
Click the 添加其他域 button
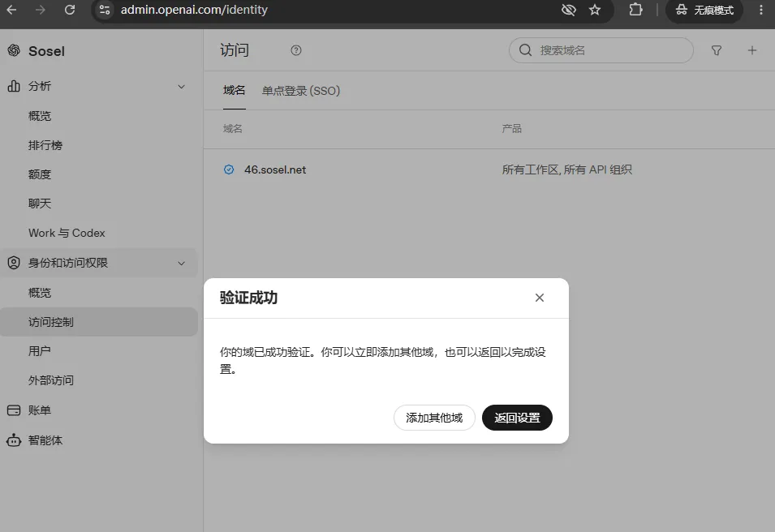pos(434,418)
